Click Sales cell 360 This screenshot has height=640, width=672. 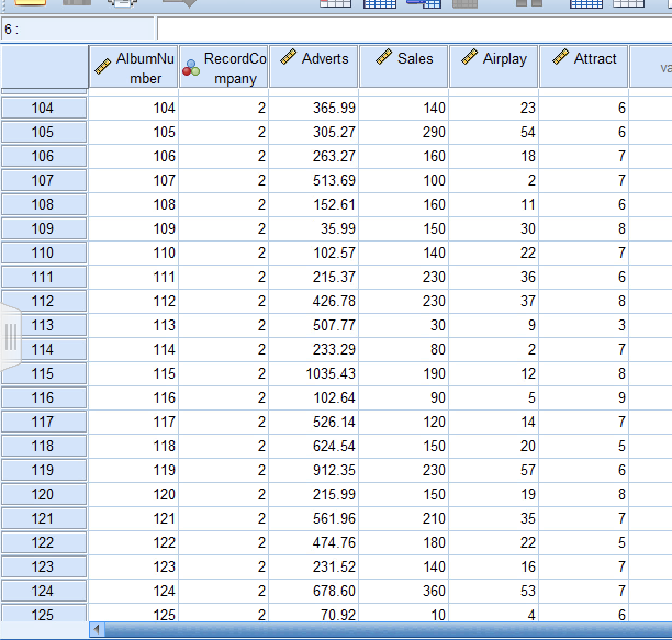(404, 591)
